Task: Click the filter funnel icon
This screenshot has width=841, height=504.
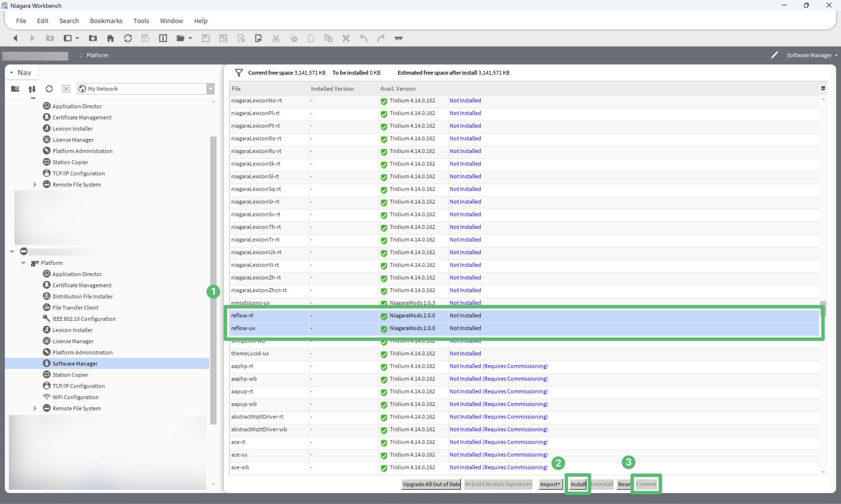Action: pyautogui.click(x=239, y=73)
